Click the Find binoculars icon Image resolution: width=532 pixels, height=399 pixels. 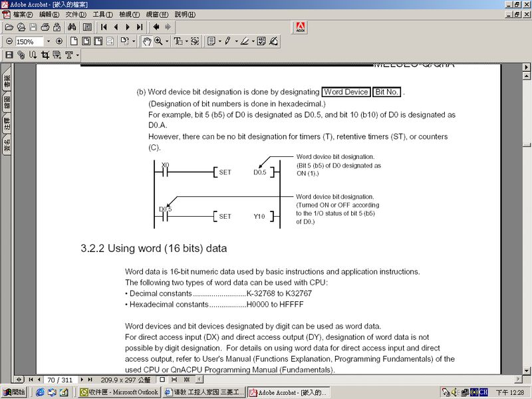coord(70,27)
